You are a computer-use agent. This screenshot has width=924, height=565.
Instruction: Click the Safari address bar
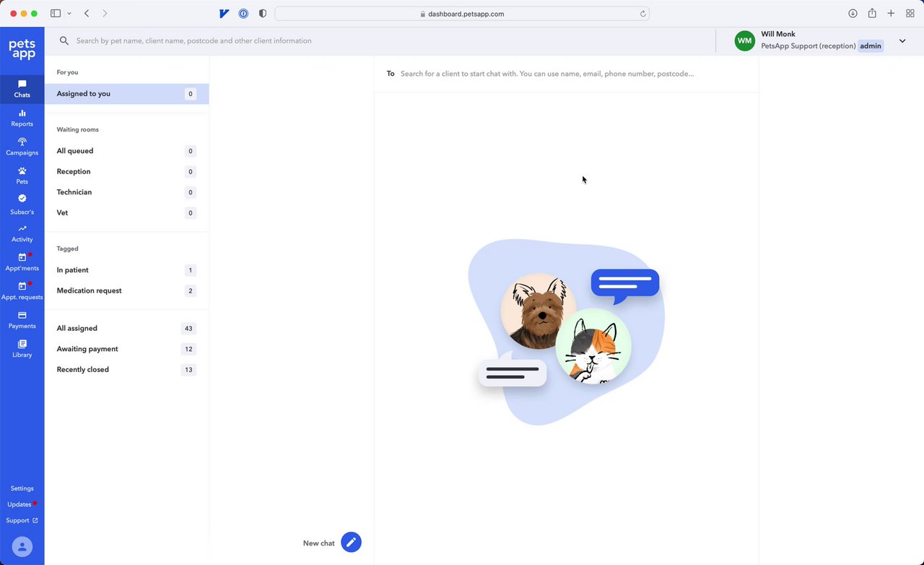pos(462,14)
